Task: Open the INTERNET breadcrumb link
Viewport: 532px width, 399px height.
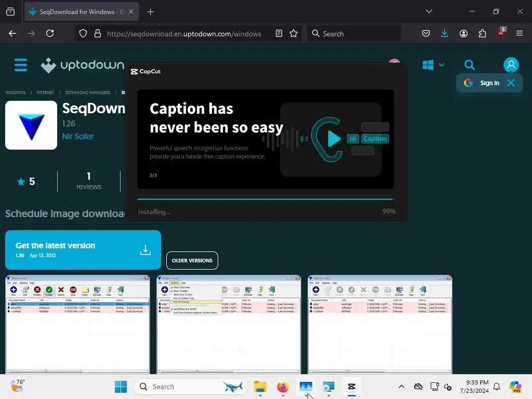Action: pos(45,92)
